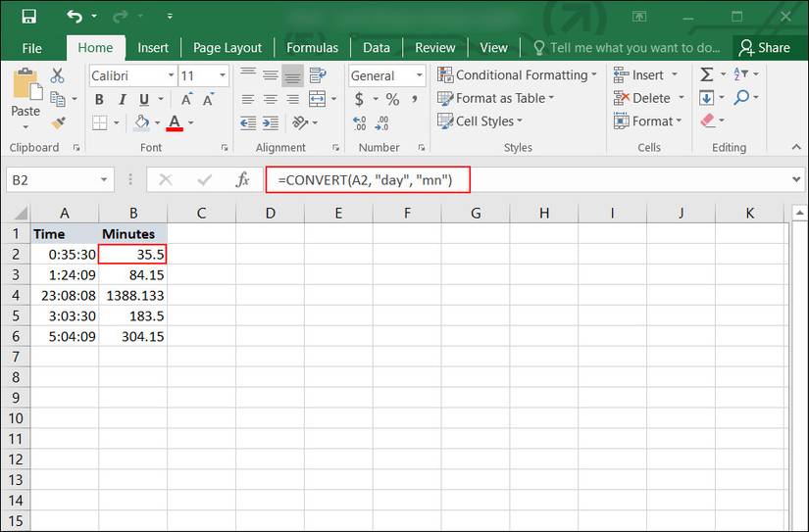Expand the General number format dropdown
The height and width of the screenshot is (532, 809).
[x=420, y=75]
